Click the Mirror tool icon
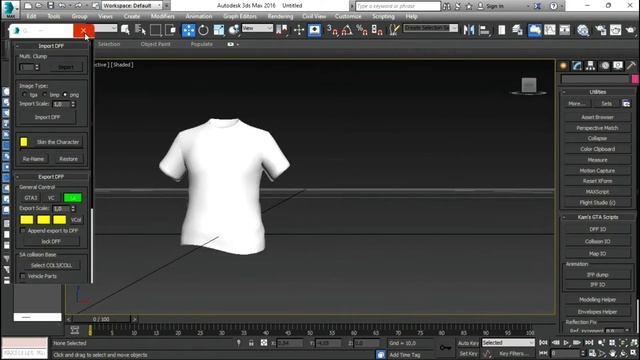640x360 pixels. (469, 30)
